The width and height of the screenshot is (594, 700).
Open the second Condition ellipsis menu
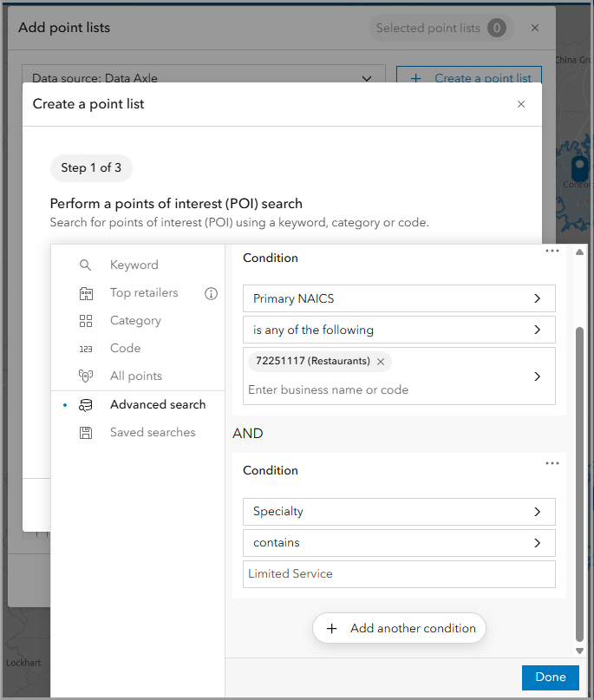click(552, 463)
